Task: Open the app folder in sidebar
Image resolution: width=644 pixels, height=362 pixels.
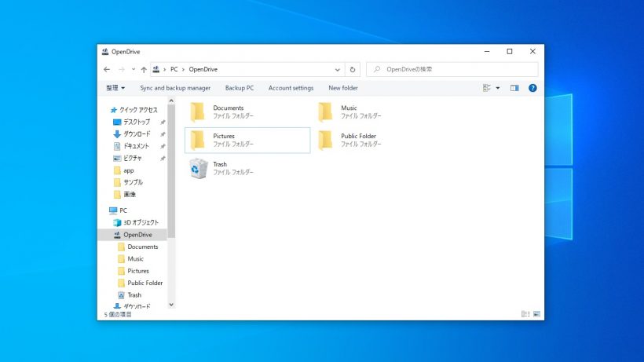Action: pyautogui.click(x=129, y=170)
